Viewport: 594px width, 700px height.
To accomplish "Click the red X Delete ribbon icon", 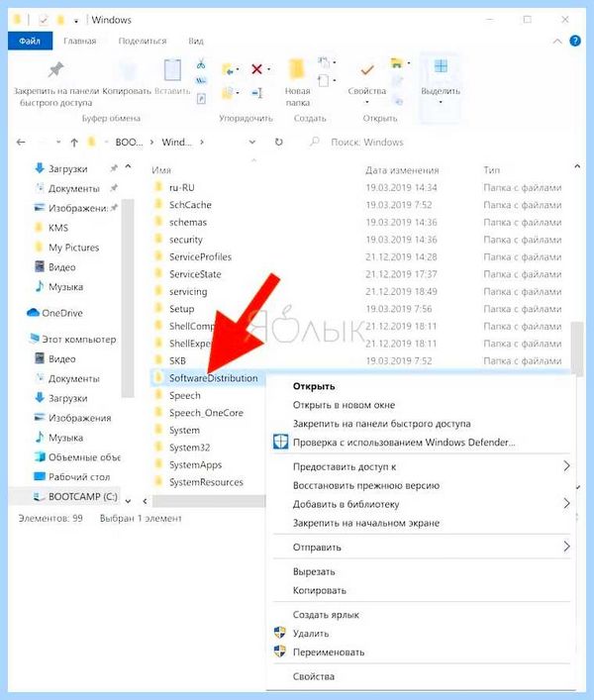I will pos(256,69).
